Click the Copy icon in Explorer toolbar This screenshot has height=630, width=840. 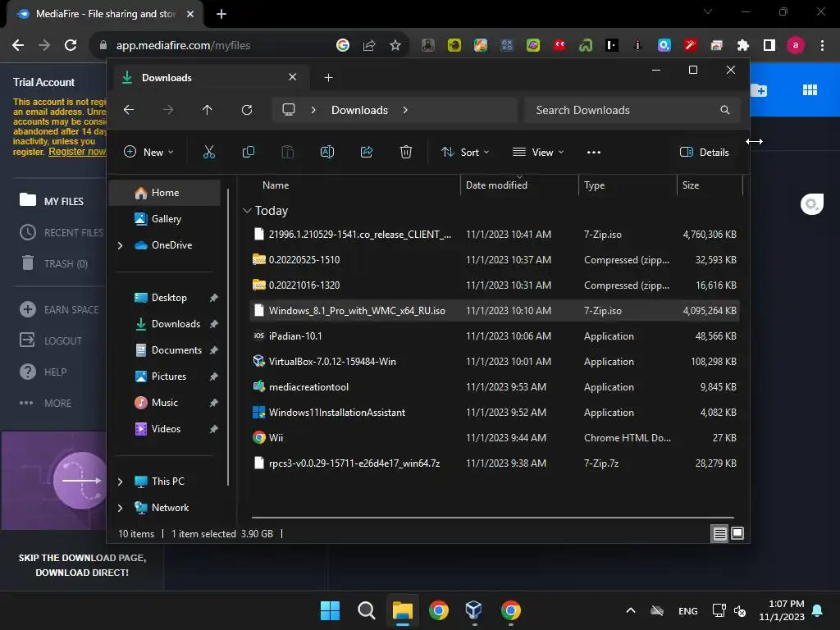[x=249, y=152]
